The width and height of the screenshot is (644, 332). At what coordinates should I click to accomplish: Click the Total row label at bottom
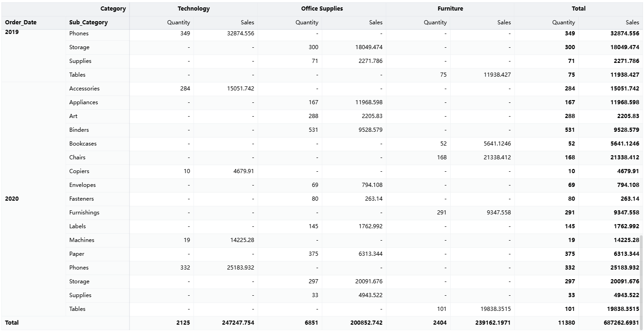point(12,323)
